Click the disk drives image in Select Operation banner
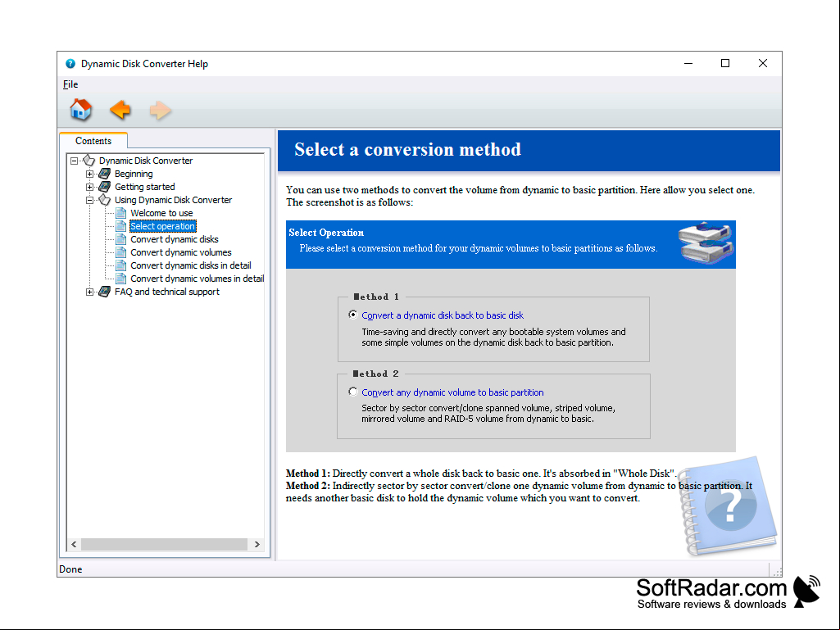Viewport: 840px width, 630px height. pyautogui.click(x=706, y=242)
